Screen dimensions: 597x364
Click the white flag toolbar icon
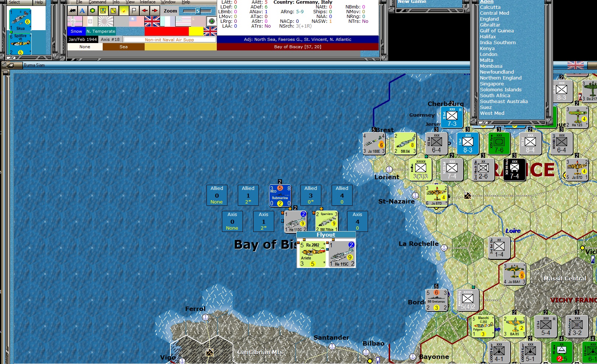134,11
